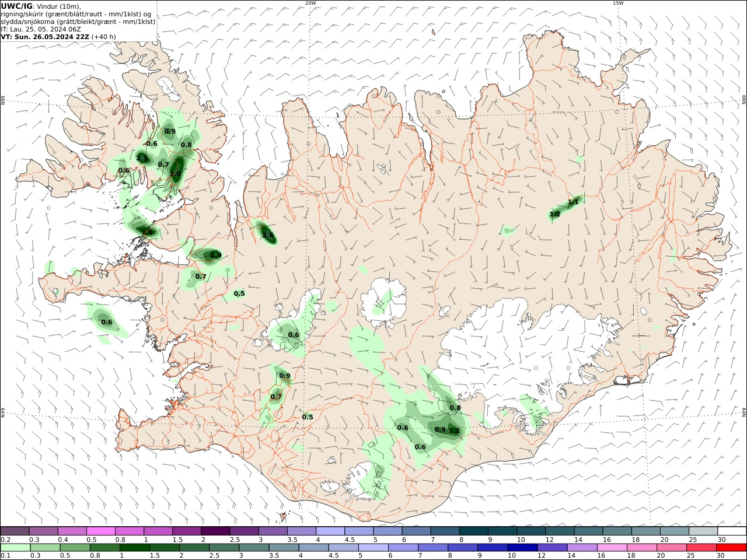Click the 0.5 value near the south coast roads
The image size is (747, 560).
pos(308,417)
